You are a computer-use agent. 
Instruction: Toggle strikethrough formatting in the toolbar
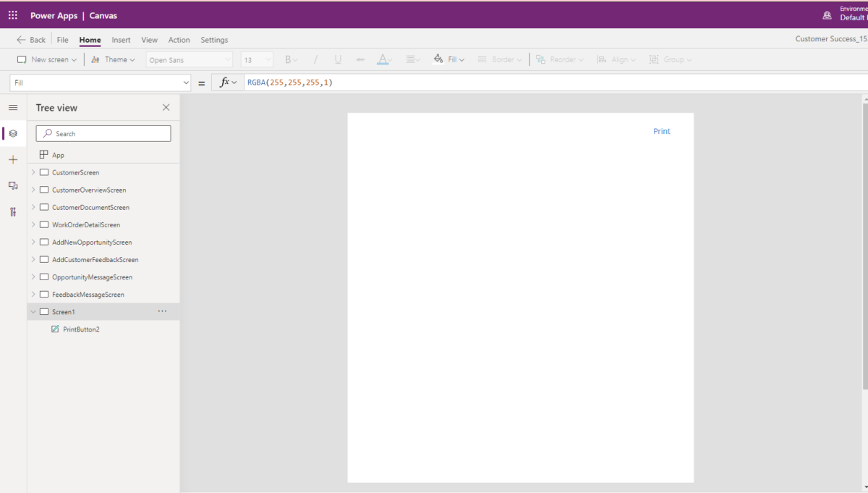point(360,59)
